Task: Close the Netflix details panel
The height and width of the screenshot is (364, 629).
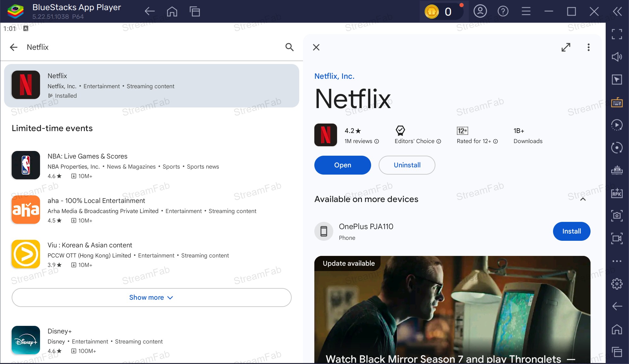Action: [x=316, y=47]
